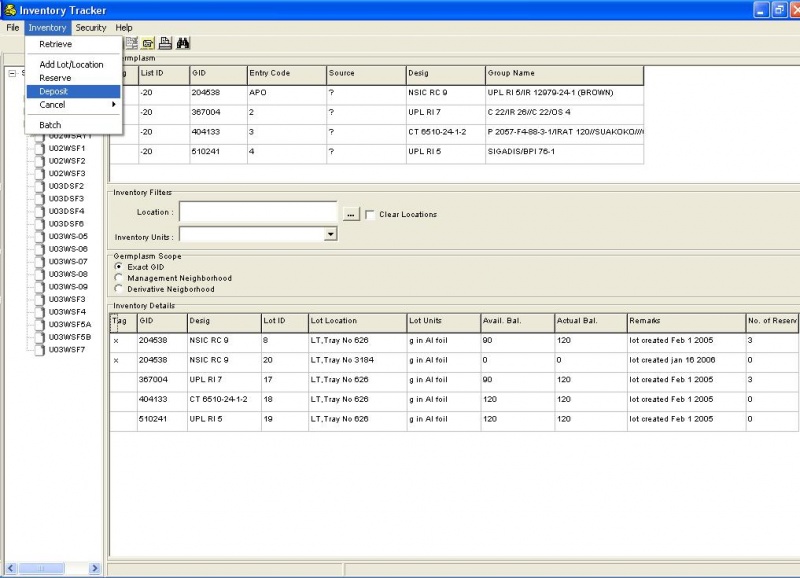The width and height of the screenshot is (800, 578).
Task: Select tree item U03WS-07
Action: pyautogui.click(x=68, y=262)
